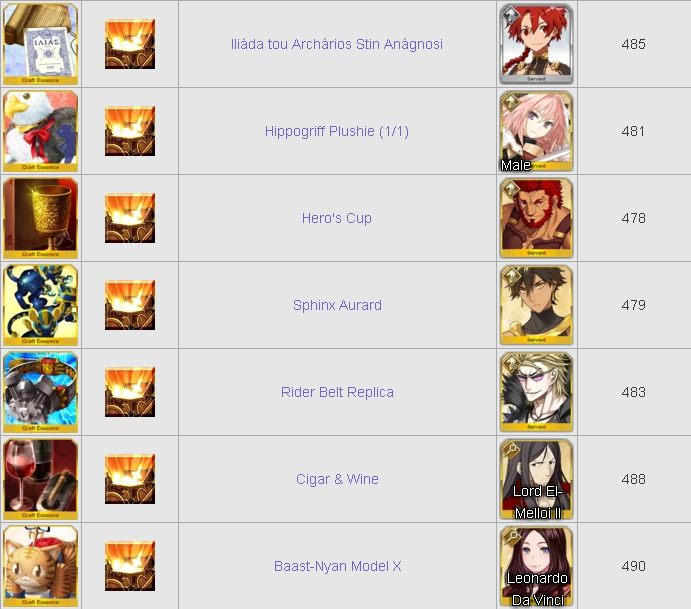The height and width of the screenshot is (609, 691).
Task: Click the eagle plushie craft essence icon
Action: click(x=41, y=131)
